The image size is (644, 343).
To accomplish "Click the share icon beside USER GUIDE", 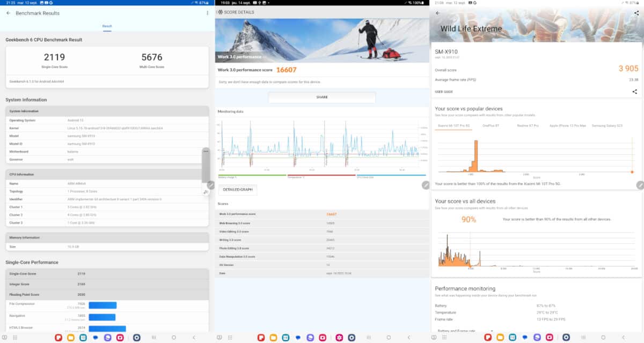I will (x=635, y=92).
